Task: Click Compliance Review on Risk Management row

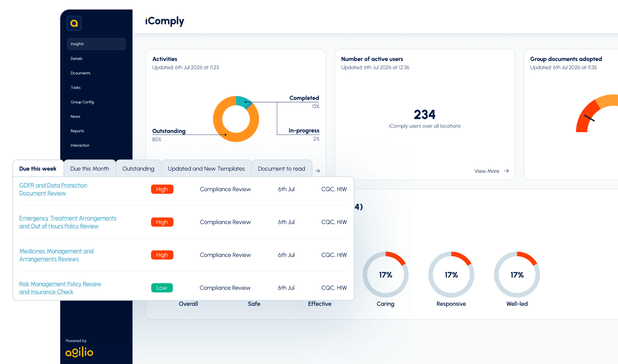Action: [225, 288]
